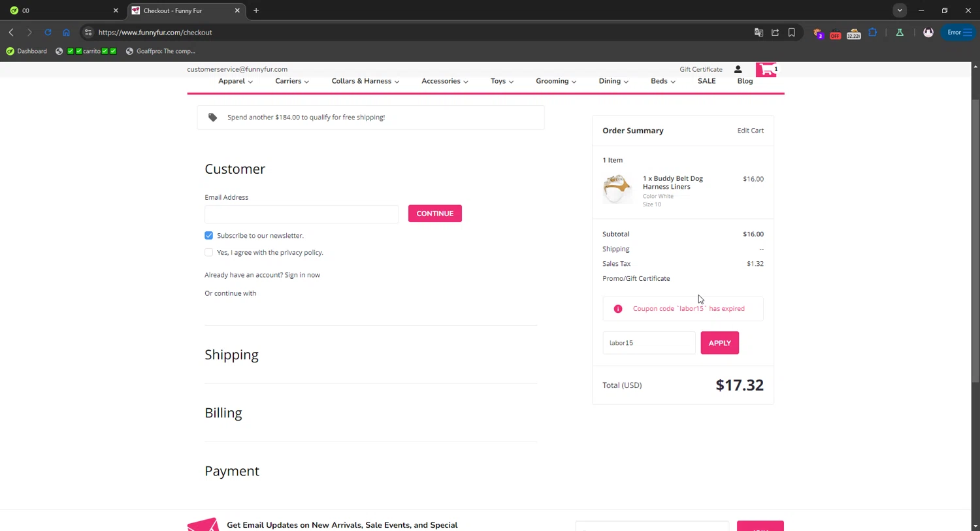Open the Error browser menu button
The image size is (980, 531).
959,32
